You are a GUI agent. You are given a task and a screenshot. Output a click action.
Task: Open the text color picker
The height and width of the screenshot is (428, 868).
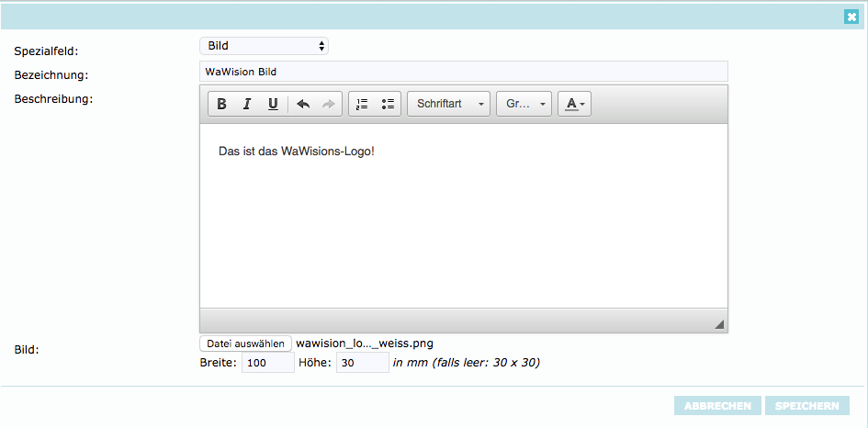point(575,105)
